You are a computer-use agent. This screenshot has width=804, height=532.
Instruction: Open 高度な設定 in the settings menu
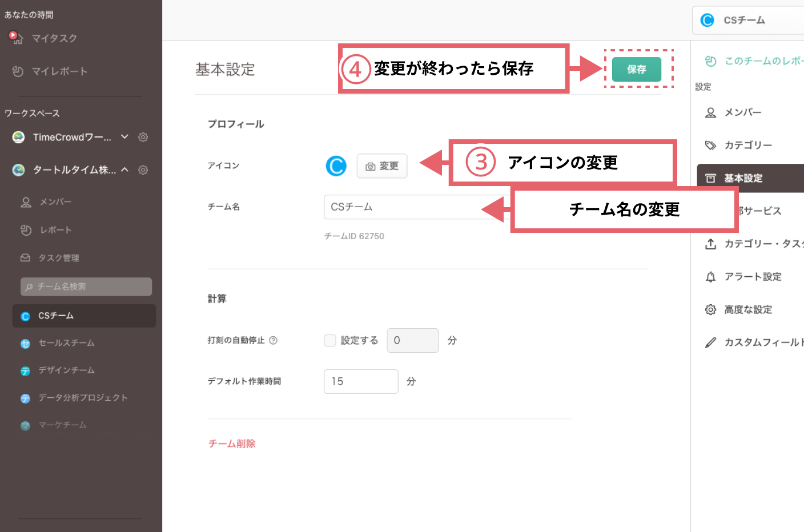coord(747,309)
